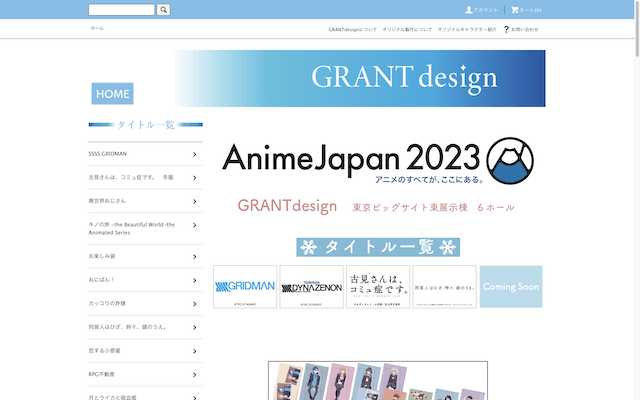Open the 古見さんは、コミュ症です。 title tile

point(378,287)
